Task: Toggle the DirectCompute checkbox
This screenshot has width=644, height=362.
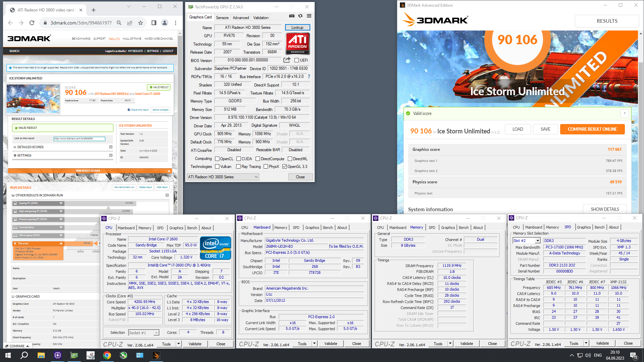Action: tap(258, 159)
